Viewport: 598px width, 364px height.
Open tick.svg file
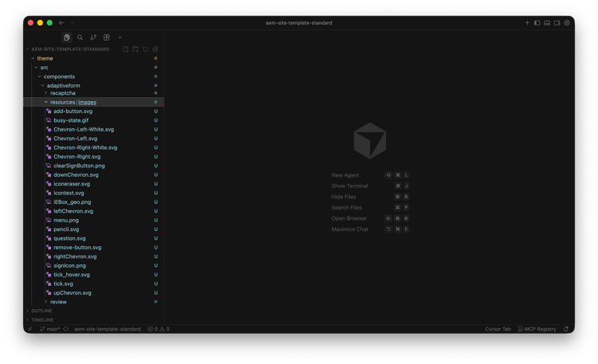[x=63, y=284]
